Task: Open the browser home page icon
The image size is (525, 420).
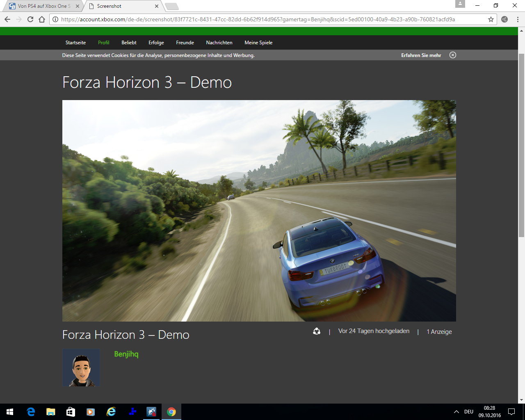Action: [x=42, y=19]
